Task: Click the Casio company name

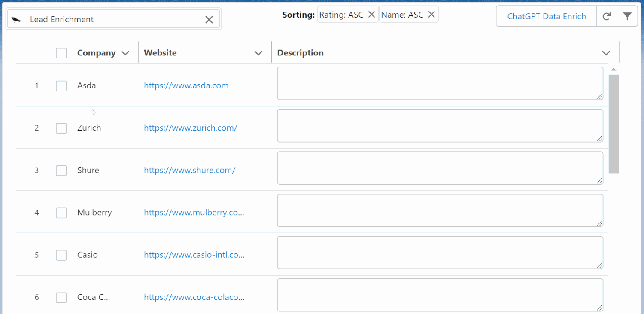Action: click(88, 255)
